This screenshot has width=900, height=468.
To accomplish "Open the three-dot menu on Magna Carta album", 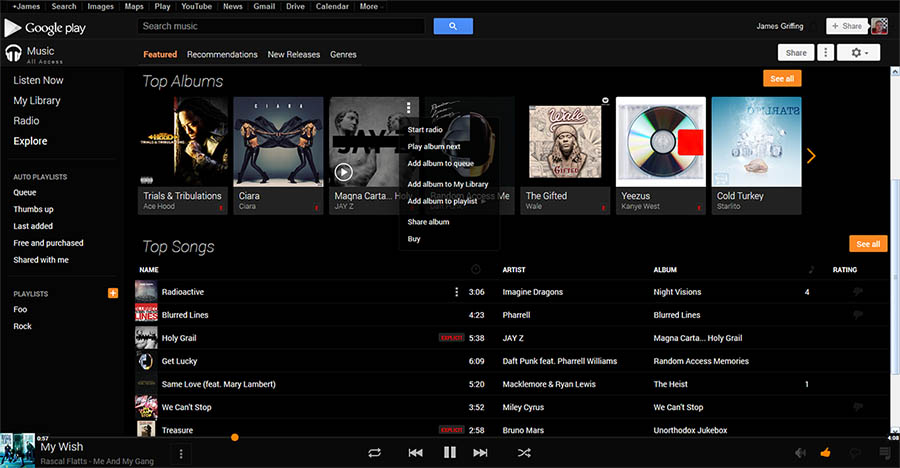I will [408, 107].
